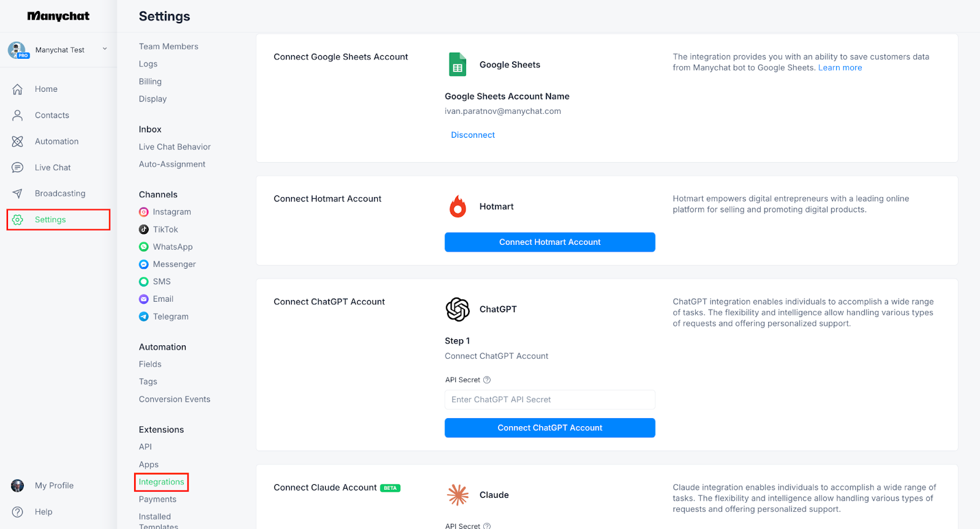This screenshot has width=980, height=529.
Task: Click the Home icon in sidebar
Action: coord(18,89)
